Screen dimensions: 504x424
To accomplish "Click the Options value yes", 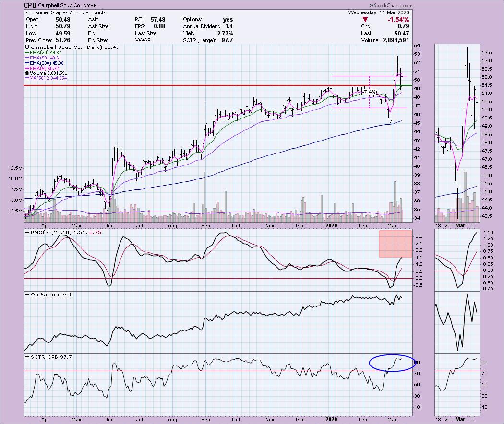I will pos(228,20).
